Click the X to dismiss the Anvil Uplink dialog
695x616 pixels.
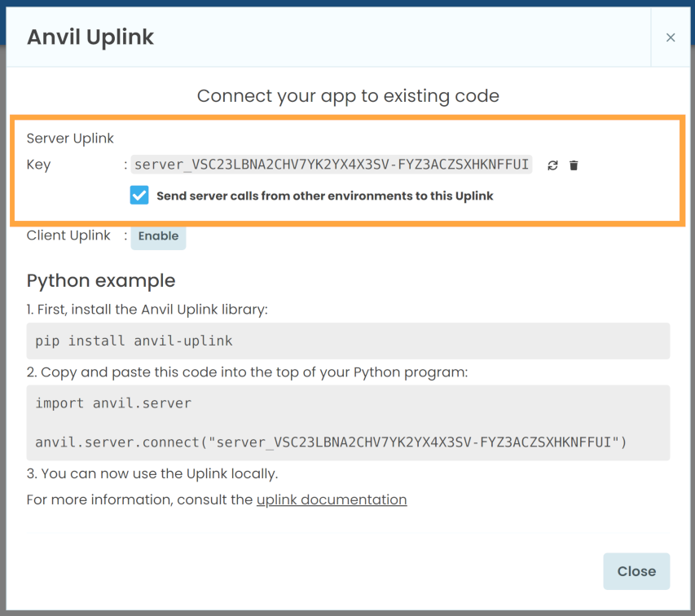(x=670, y=37)
